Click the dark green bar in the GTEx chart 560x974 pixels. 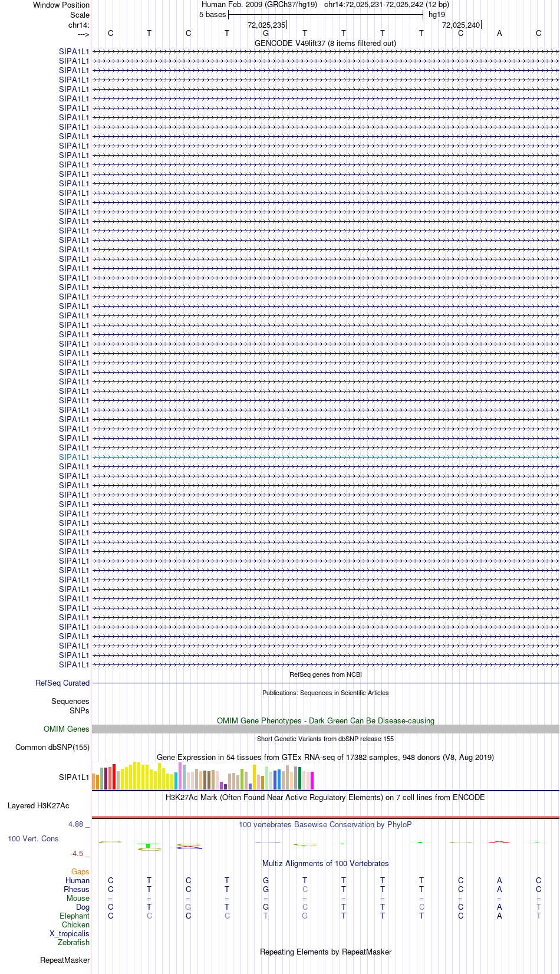point(299,778)
